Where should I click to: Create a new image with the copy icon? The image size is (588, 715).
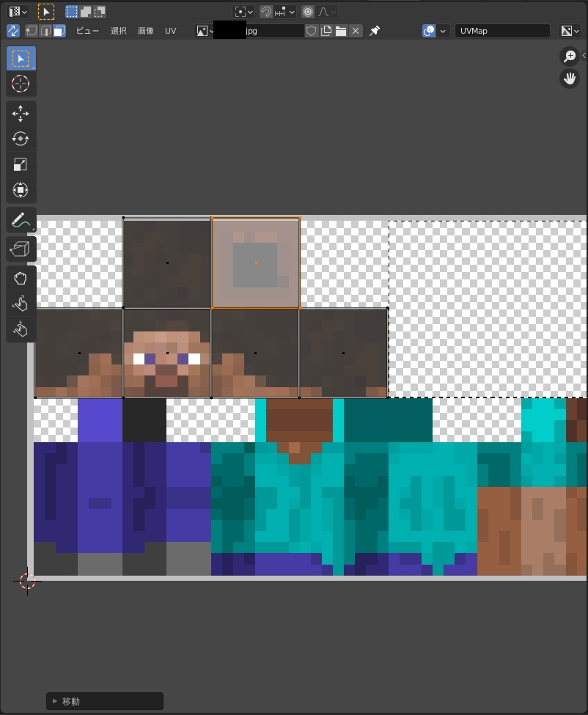326,31
